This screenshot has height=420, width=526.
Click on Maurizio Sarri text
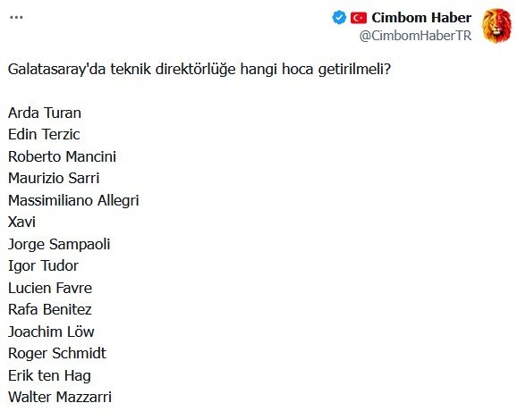[54, 179]
